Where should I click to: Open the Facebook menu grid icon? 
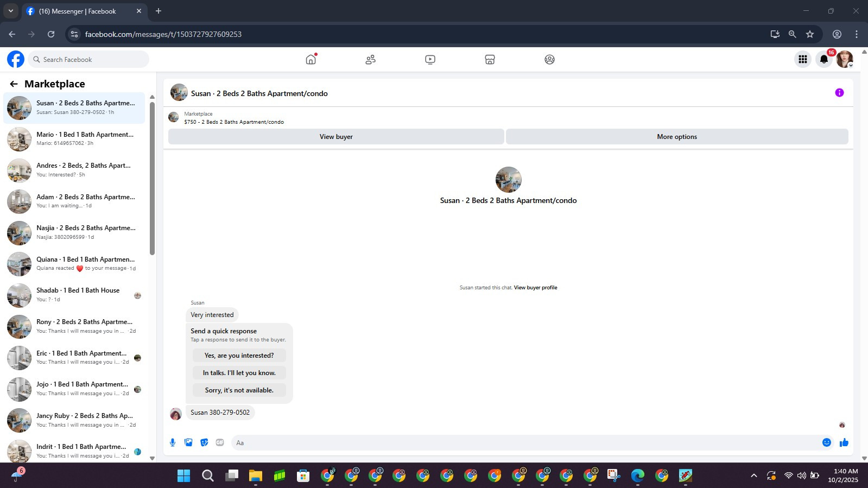[x=802, y=60]
